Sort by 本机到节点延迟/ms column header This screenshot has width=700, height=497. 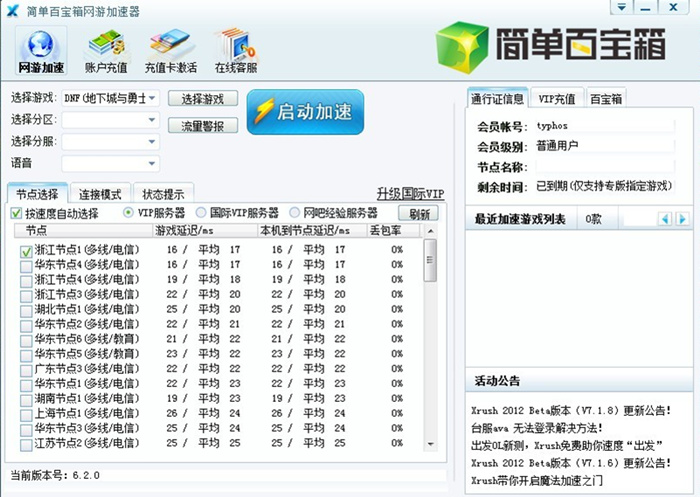click(312, 230)
